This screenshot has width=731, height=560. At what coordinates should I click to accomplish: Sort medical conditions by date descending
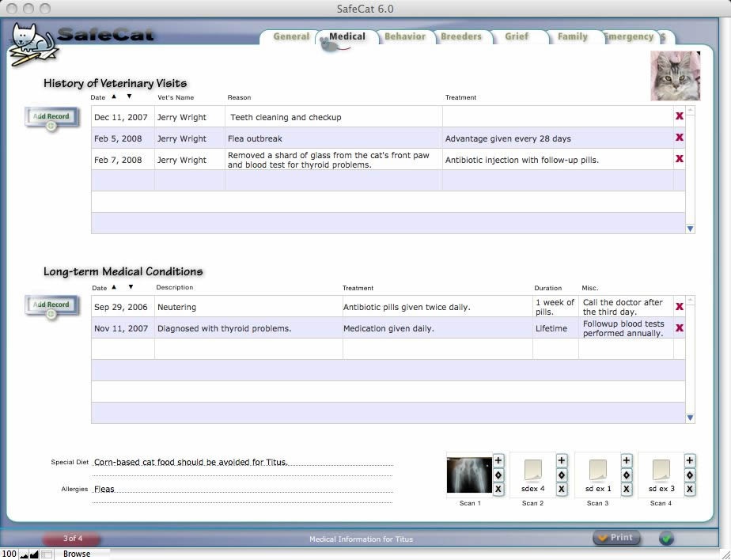point(131,287)
